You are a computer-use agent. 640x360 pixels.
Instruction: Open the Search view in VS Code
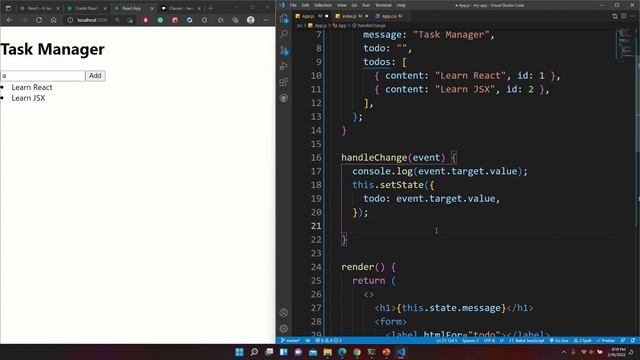pyautogui.click(x=284, y=34)
